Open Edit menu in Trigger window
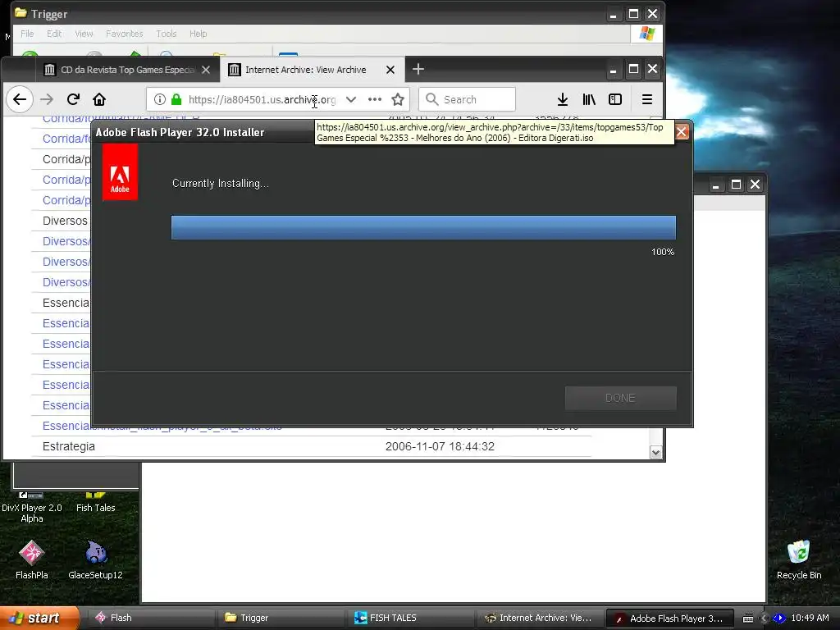 54,34
